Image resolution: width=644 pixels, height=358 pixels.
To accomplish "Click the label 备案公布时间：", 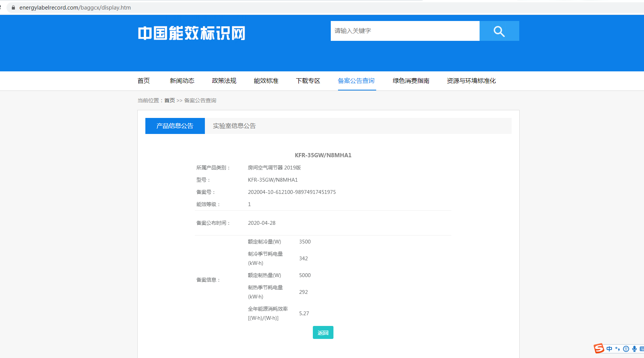I will [214, 223].
